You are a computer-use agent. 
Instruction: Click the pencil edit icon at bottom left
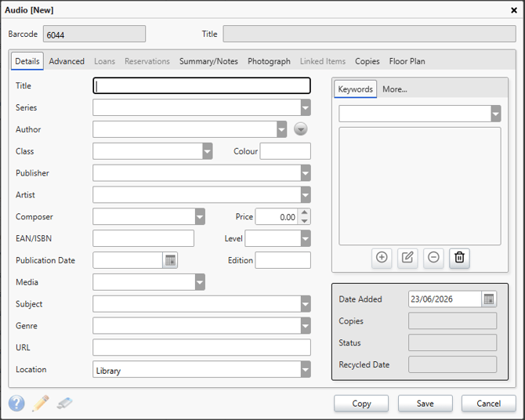coord(41,403)
